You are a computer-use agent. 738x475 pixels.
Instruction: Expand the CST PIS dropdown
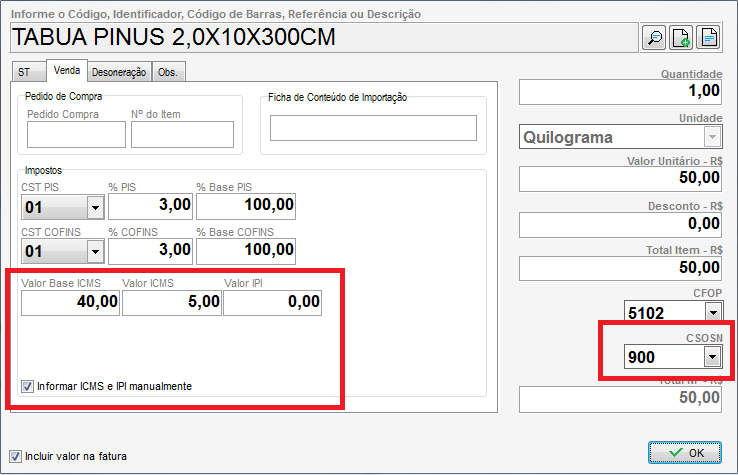tap(95, 206)
